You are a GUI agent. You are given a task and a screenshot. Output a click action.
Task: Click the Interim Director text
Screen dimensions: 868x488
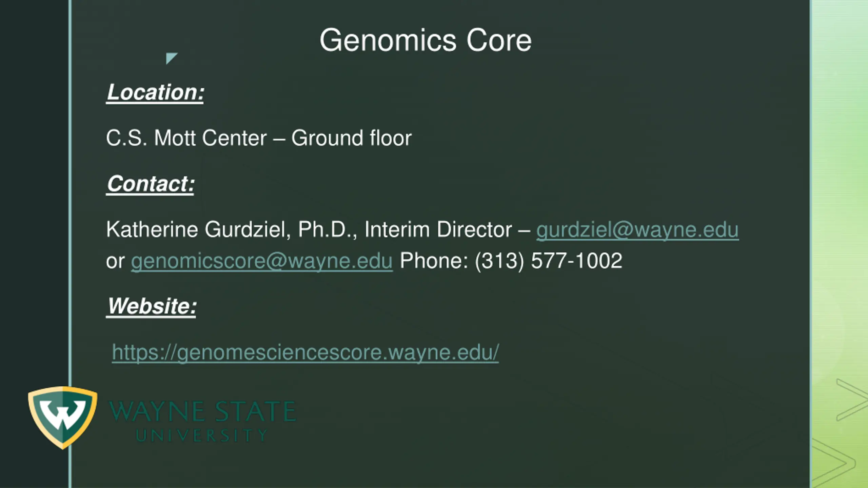point(438,230)
